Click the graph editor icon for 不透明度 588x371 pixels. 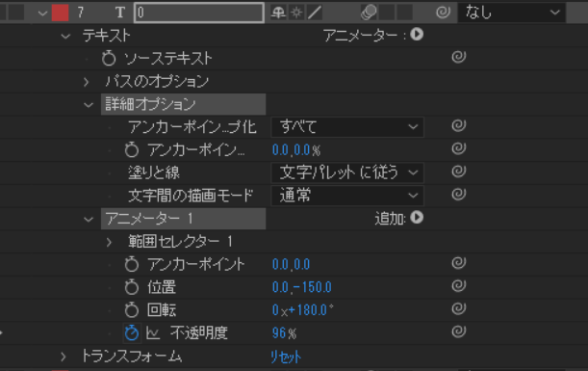153,333
